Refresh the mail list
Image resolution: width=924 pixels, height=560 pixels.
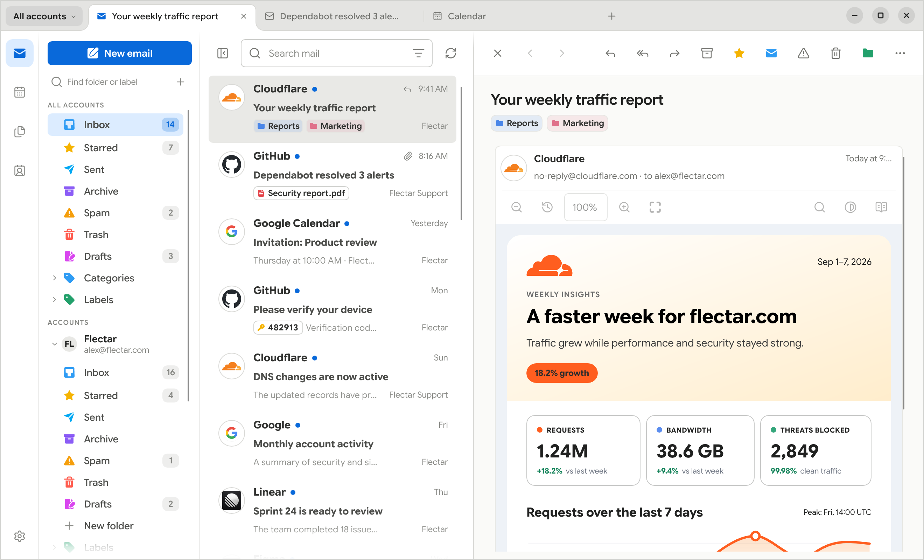[x=450, y=53]
